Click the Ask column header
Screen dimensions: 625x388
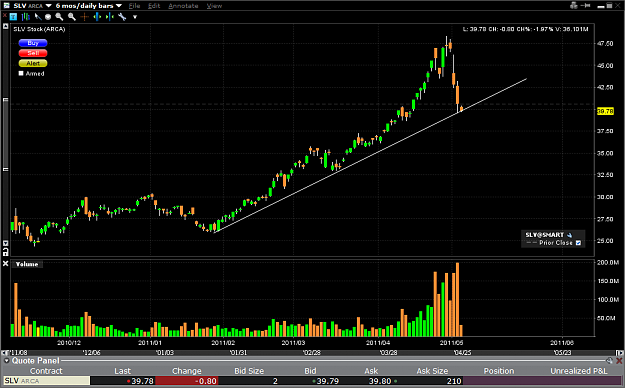[371, 371]
